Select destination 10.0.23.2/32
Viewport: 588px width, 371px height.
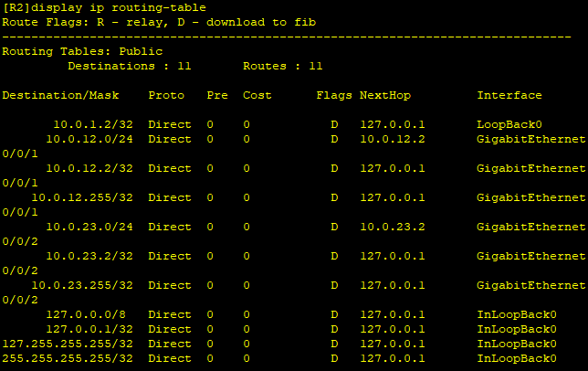[89, 256]
